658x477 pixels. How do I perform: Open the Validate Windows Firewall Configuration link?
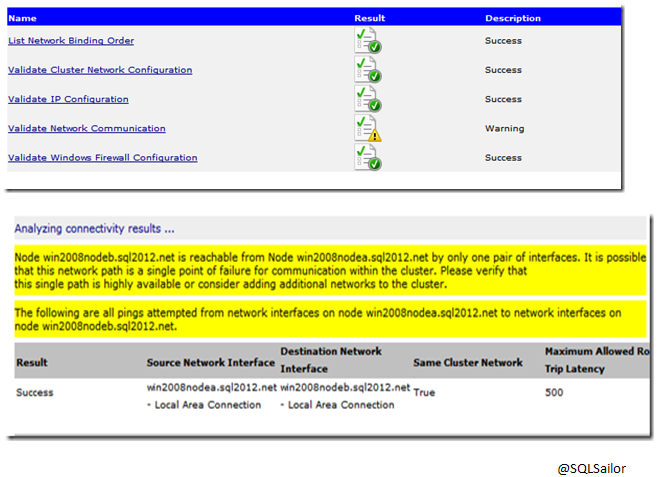pyautogui.click(x=103, y=157)
